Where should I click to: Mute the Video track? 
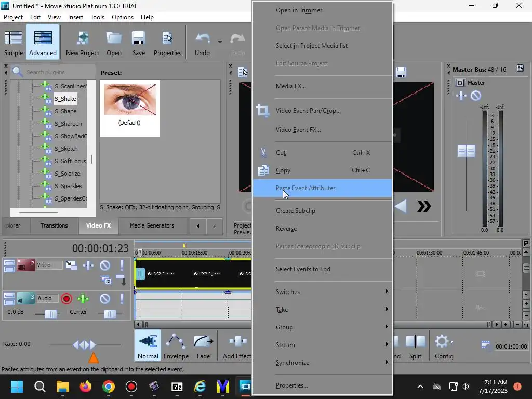105,265
